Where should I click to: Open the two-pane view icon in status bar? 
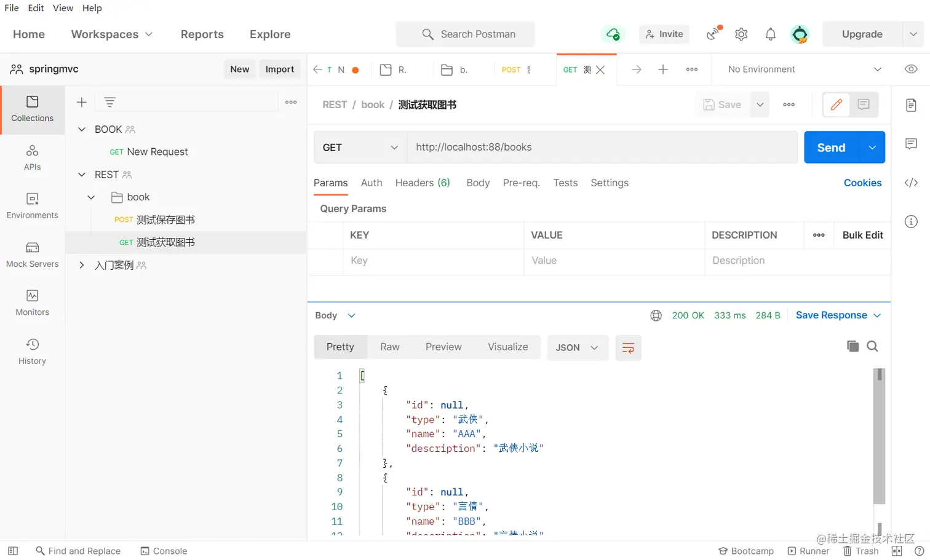[897, 551]
